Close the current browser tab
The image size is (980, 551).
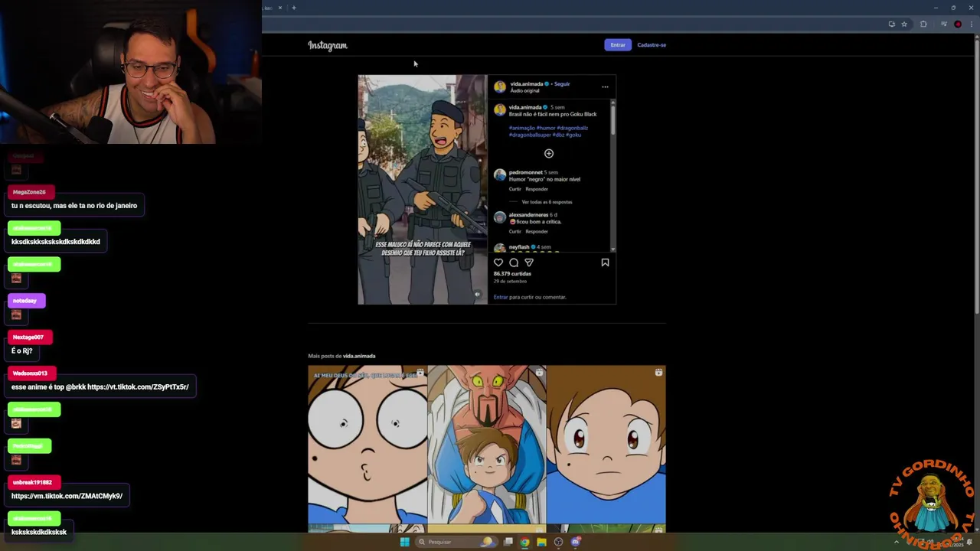click(x=279, y=8)
